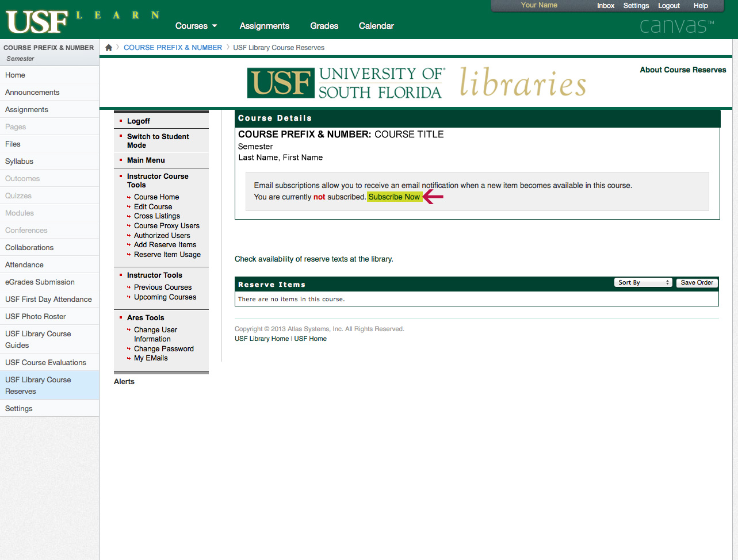Viewport: 738px width, 560px height.
Task: Click USF Library Course Reserves breadcrumb
Action: (x=278, y=48)
